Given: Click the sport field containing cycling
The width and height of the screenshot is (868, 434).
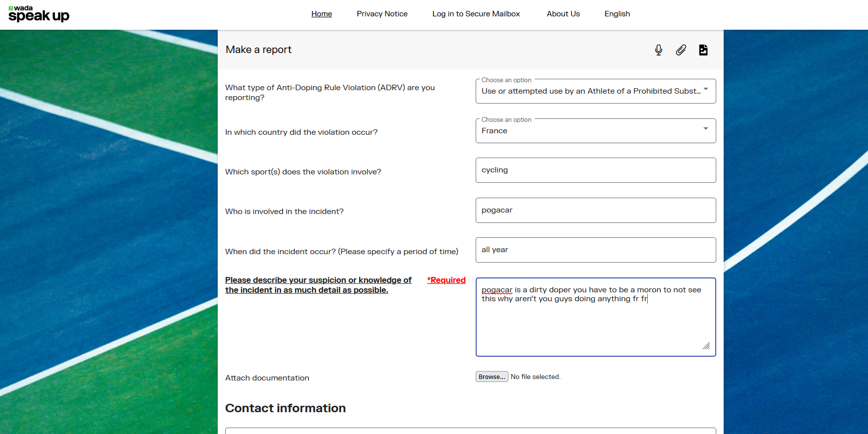Looking at the screenshot, I should point(596,170).
